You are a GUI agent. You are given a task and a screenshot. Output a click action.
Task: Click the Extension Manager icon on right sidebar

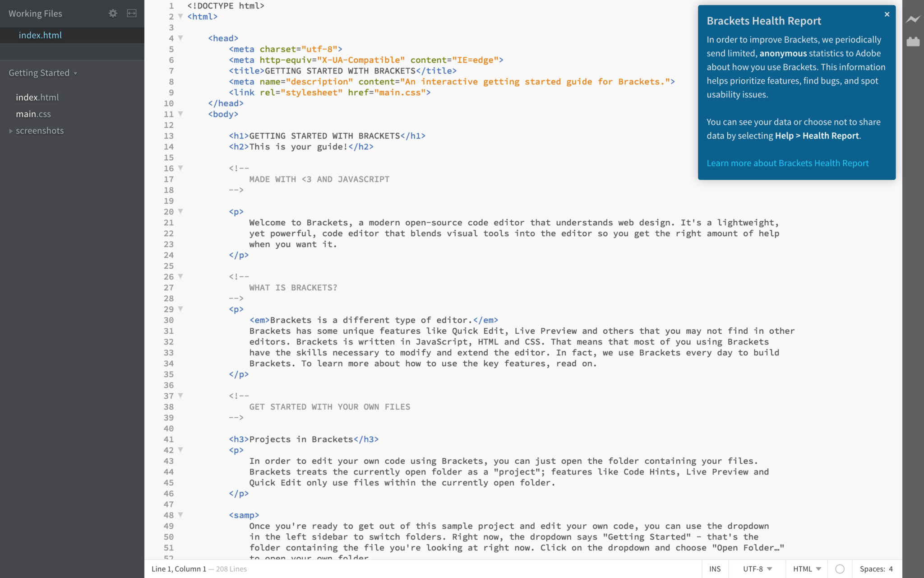913,42
